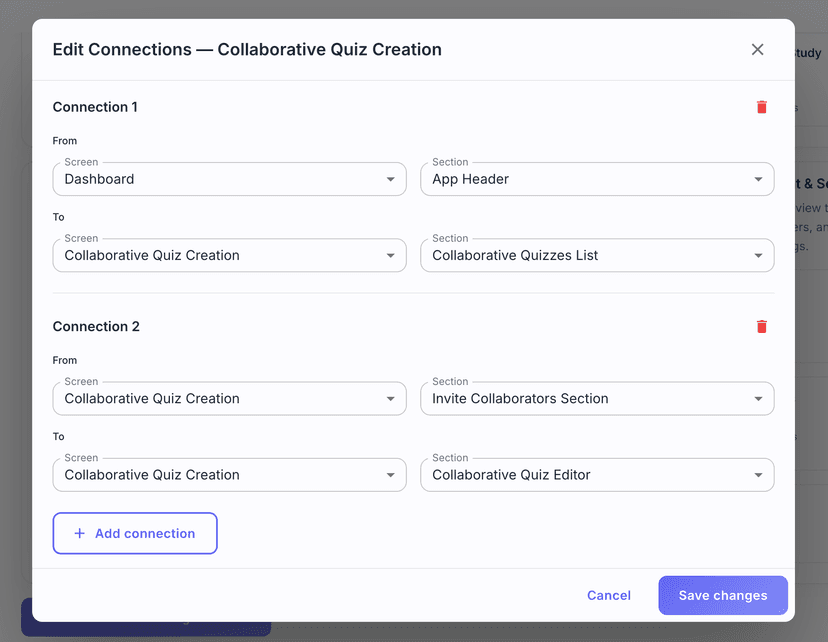Click the chevron next to App Header
Image resolution: width=828 pixels, height=642 pixels.
(760, 178)
